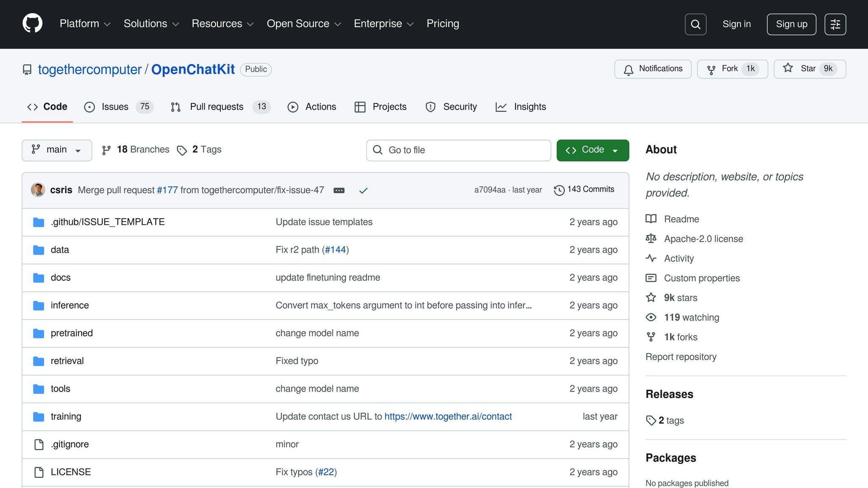Image resolution: width=868 pixels, height=488 pixels.
Task: Open commit history via the 143 Commits clock icon
Action: coord(559,190)
